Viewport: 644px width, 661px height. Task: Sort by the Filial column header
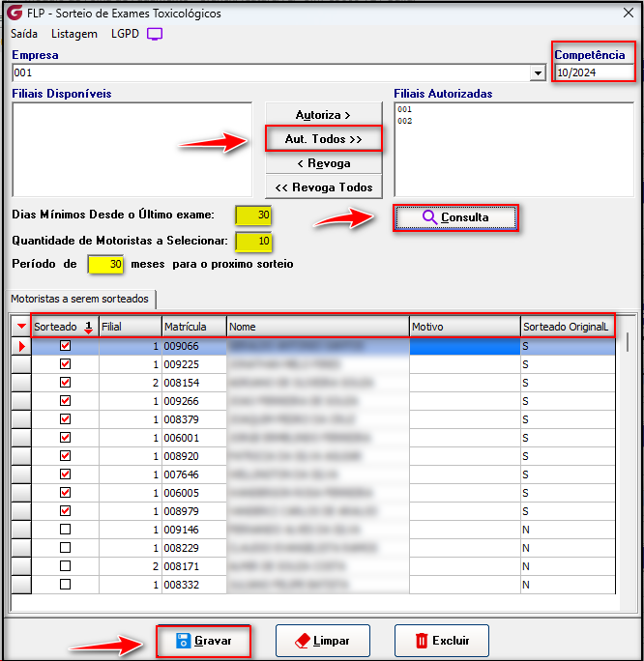pos(131,327)
